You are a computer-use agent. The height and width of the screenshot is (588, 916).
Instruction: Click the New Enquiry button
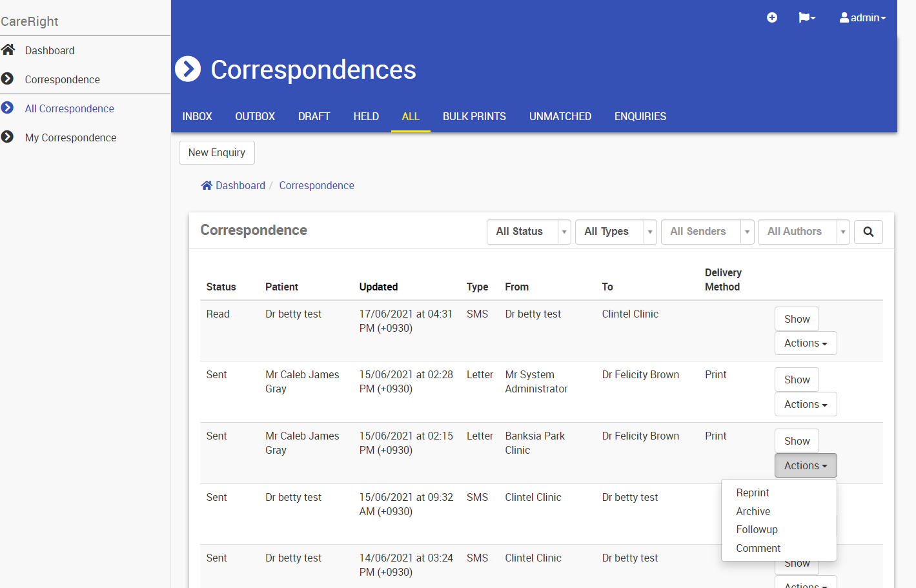[x=216, y=152]
